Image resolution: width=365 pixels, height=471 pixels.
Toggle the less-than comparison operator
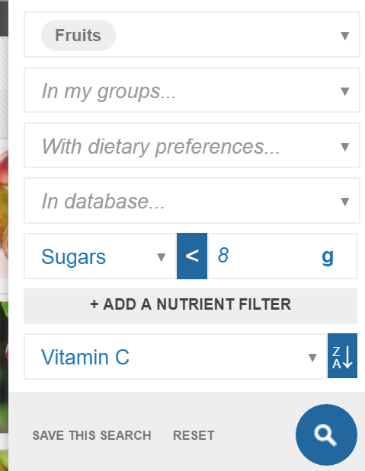tap(192, 256)
